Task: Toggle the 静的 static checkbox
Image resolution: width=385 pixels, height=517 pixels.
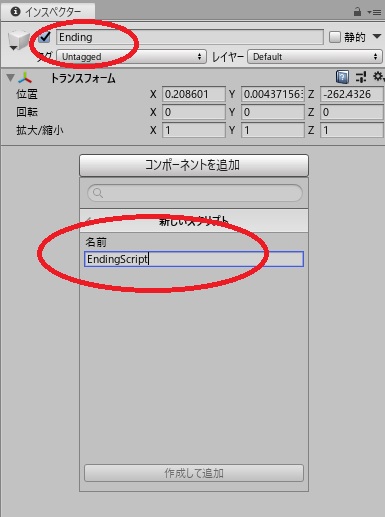Action: pyautogui.click(x=335, y=37)
